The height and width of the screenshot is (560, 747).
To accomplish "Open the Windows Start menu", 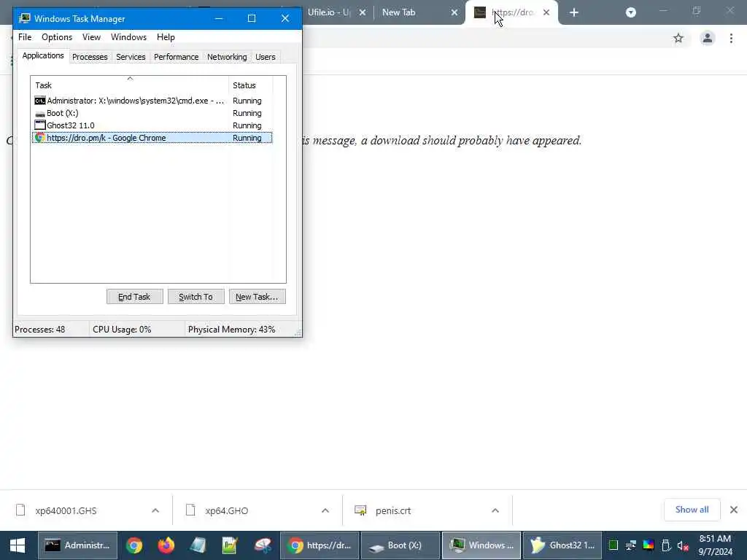I will click(x=18, y=545).
